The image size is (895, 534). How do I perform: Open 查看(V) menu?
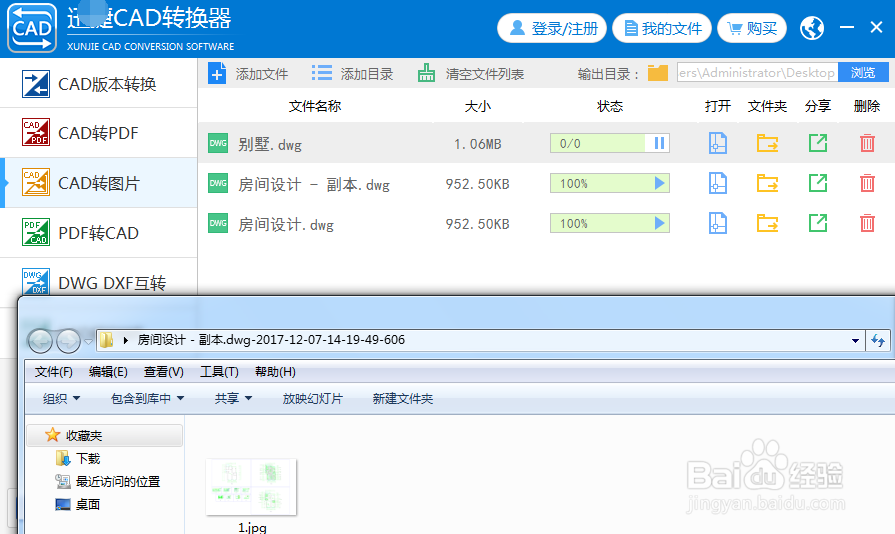[x=163, y=372]
